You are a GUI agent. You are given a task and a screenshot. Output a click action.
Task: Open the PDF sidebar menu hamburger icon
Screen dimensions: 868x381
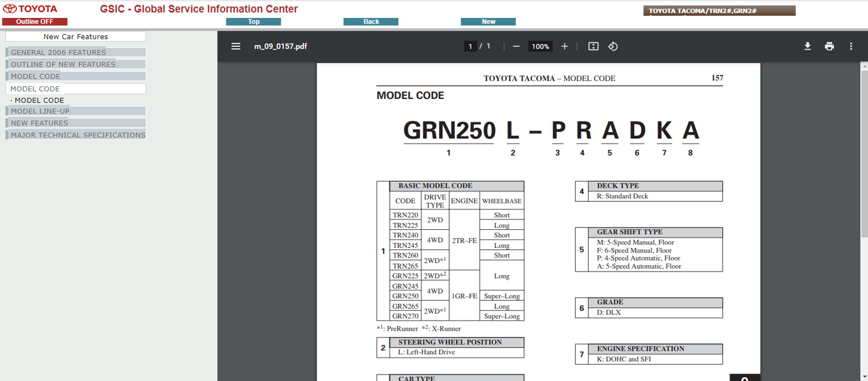tap(236, 46)
